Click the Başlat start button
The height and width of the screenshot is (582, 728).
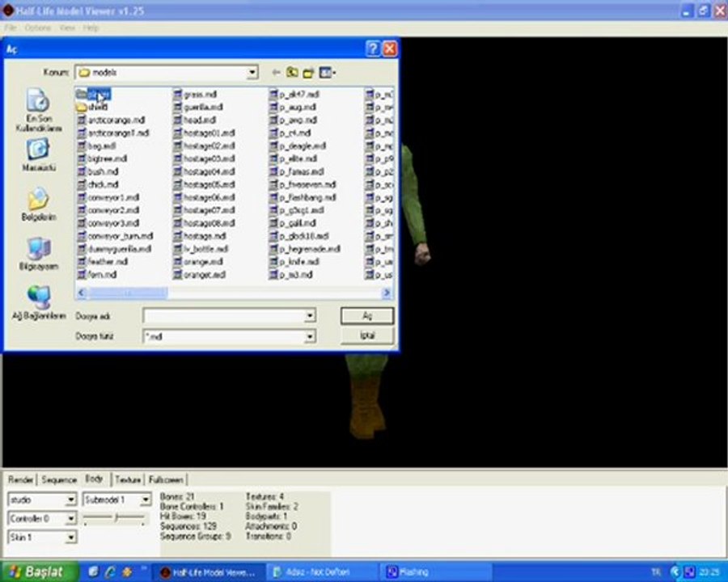coord(40,571)
